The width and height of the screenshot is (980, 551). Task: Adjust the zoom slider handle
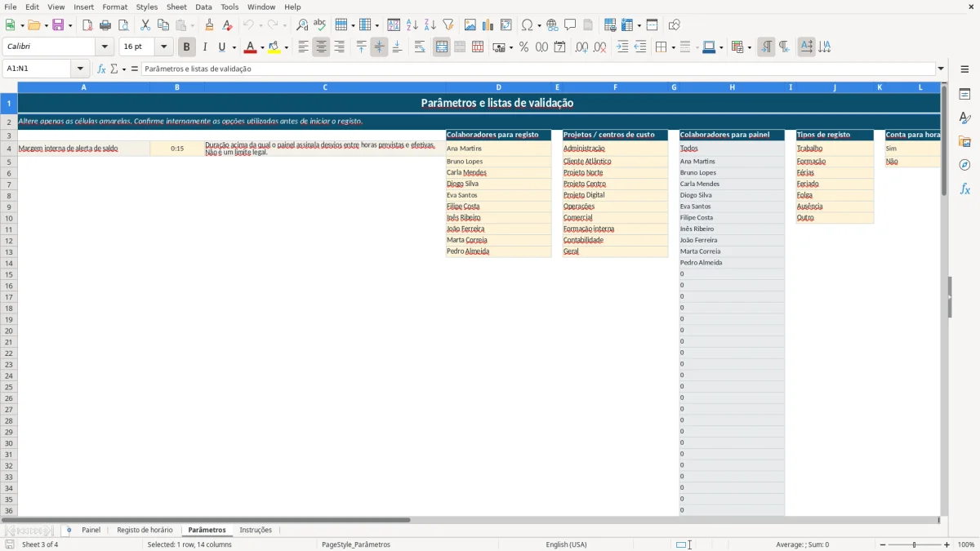pos(914,544)
